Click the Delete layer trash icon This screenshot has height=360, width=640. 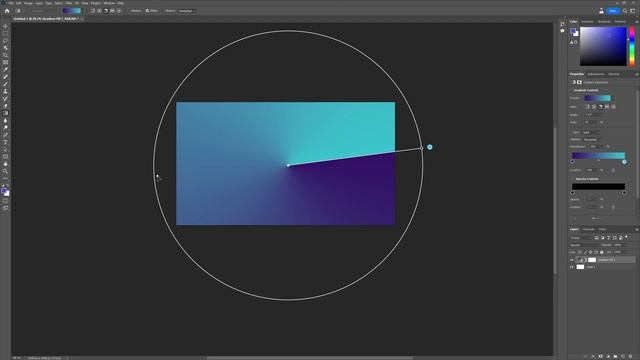[x=631, y=356]
